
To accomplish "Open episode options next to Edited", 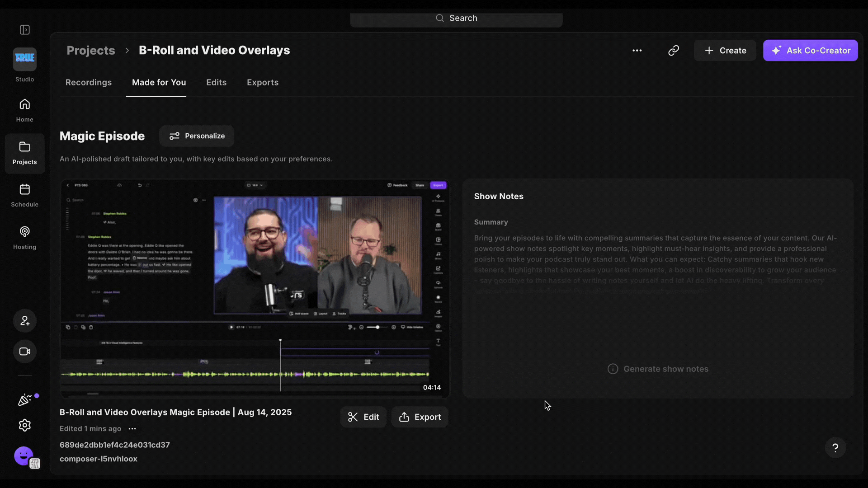I will (132, 429).
